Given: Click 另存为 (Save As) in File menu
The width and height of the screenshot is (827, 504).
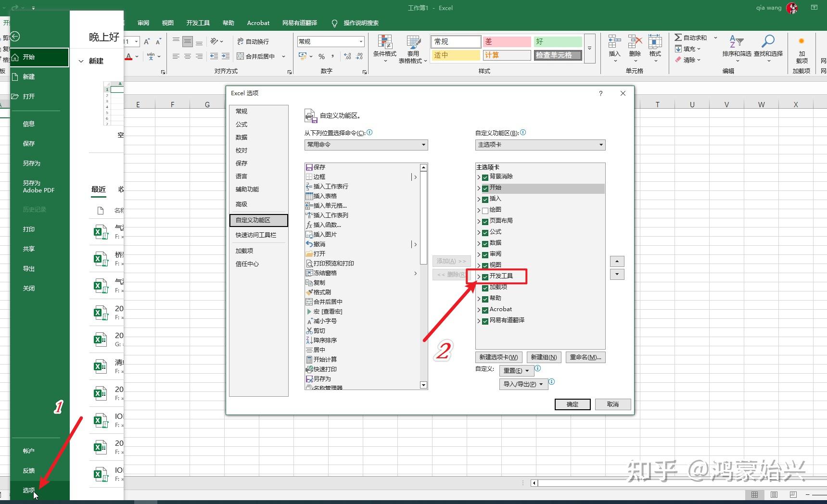Looking at the screenshot, I should tap(32, 164).
